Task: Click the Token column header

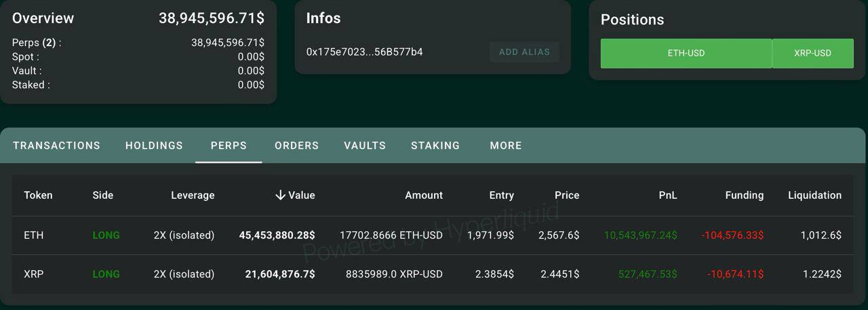Action: 38,195
